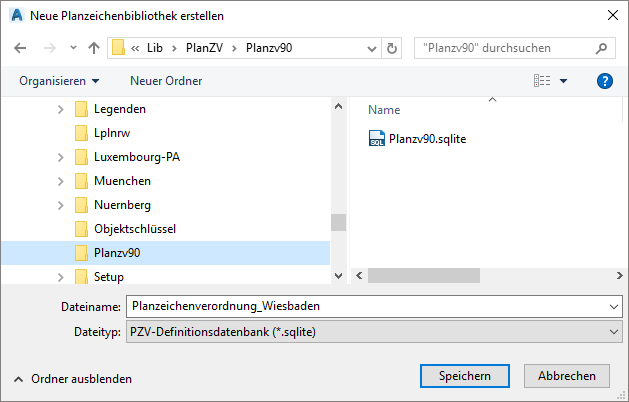Click Neuer Ordner in the toolbar

coord(166,80)
